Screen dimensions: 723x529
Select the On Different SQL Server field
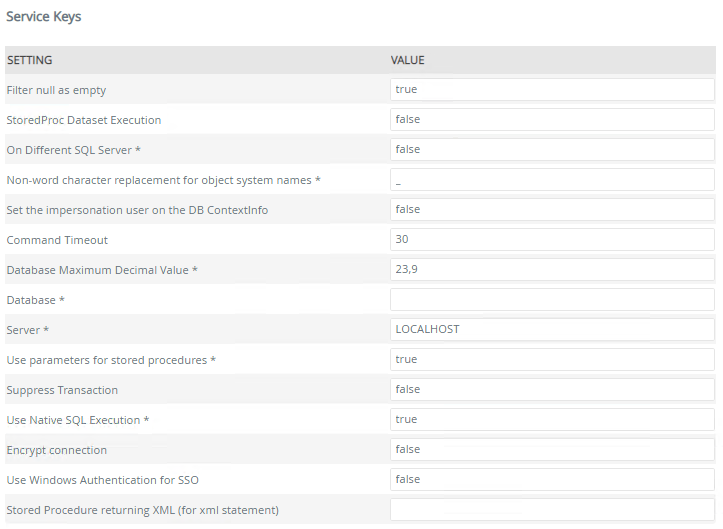[552, 150]
